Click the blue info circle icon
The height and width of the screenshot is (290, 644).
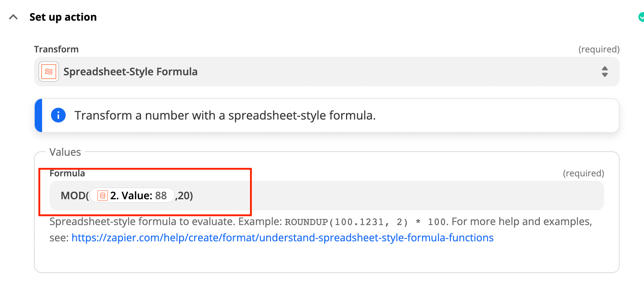[58, 115]
